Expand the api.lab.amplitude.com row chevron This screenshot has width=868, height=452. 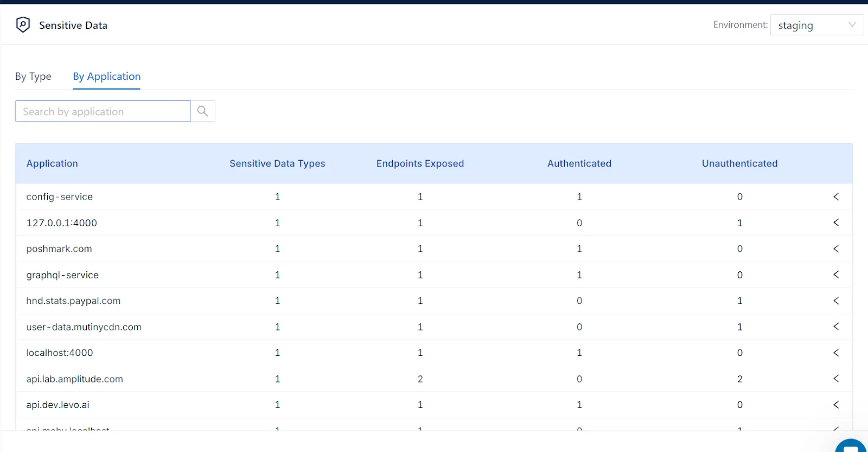836,379
